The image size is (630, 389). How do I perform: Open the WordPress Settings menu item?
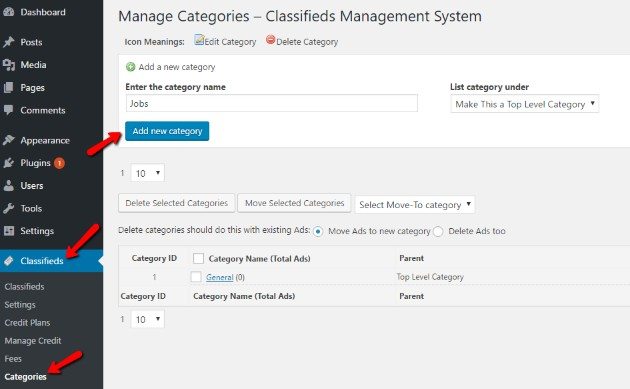click(x=37, y=231)
